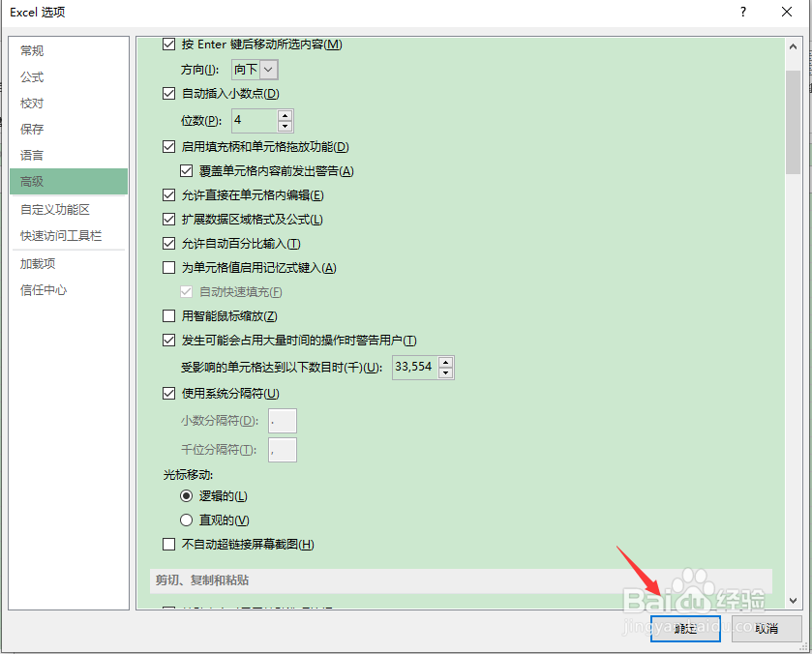Click the 确定 button to confirm

684,628
